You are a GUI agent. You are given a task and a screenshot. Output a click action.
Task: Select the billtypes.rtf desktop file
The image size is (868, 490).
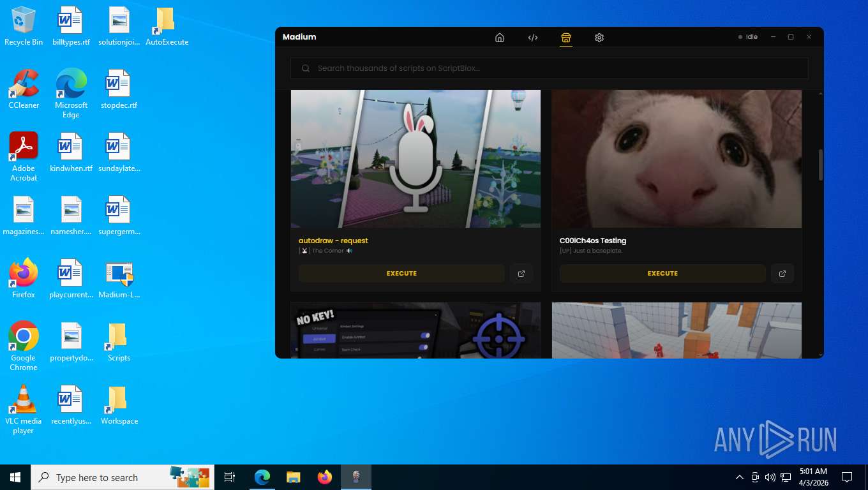(71, 26)
